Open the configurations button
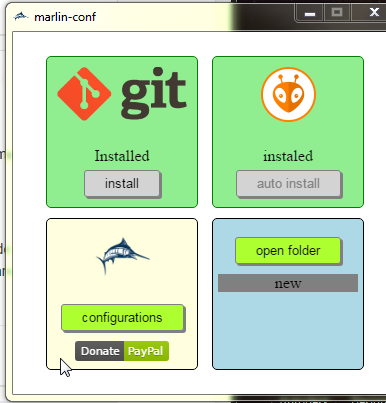The height and width of the screenshot is (403, 386). (122, 317)
